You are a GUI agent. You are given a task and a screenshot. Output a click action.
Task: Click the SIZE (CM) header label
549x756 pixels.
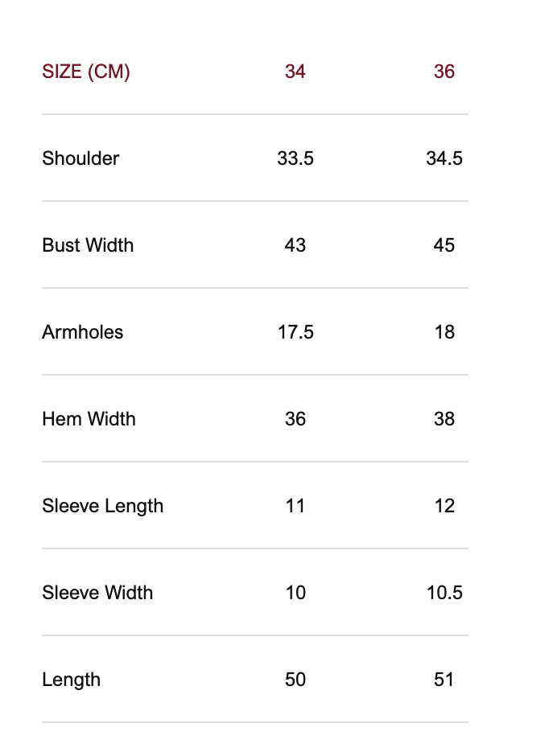point(86,72)
